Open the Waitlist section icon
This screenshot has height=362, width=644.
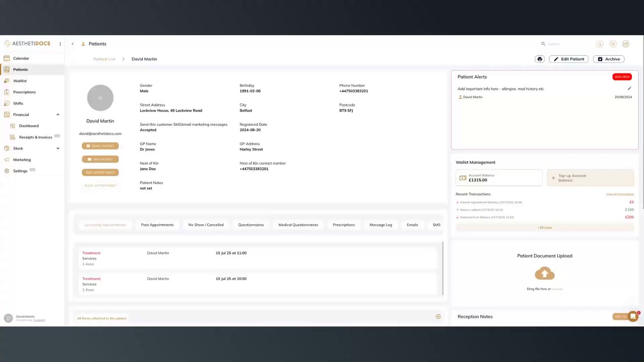click(7, 81)
